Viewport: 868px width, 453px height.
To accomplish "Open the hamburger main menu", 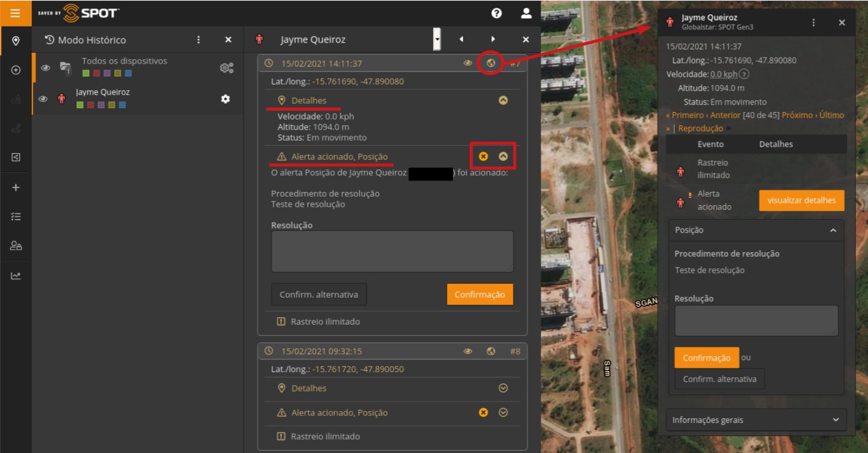I will pyautogui.click(x=16, y=13).
